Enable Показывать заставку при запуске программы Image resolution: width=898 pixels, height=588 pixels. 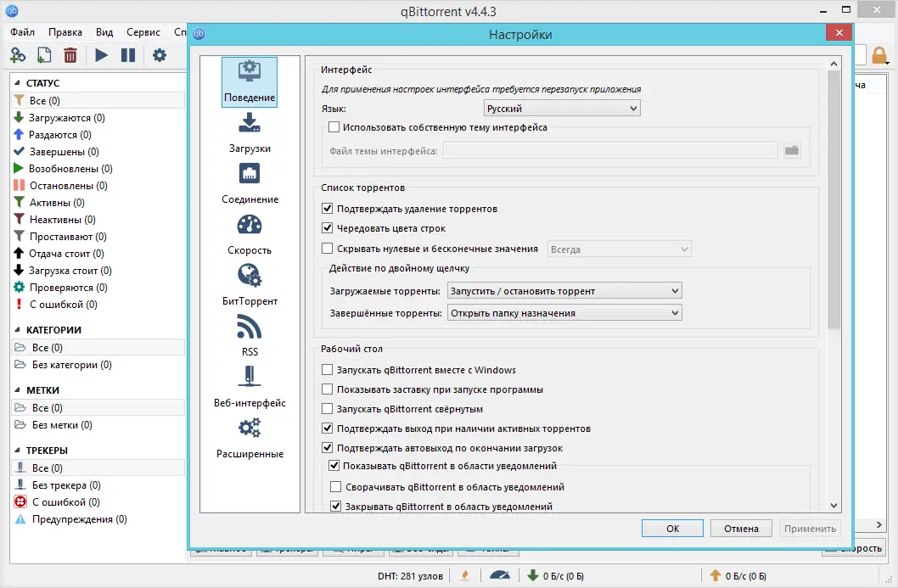(327, 389)
